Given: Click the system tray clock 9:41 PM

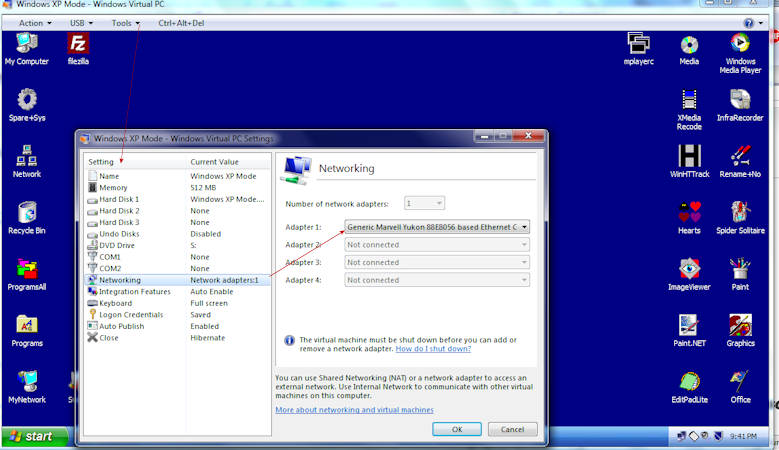Looking at the screenshot, I should [743, 436].
